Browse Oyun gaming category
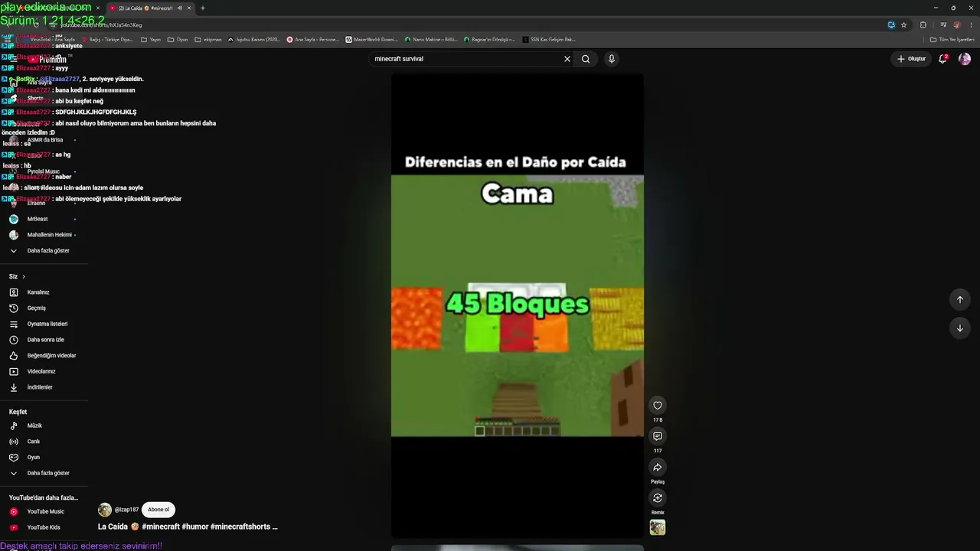The width and height of the screenshot is (980, 551). point(44,458)
